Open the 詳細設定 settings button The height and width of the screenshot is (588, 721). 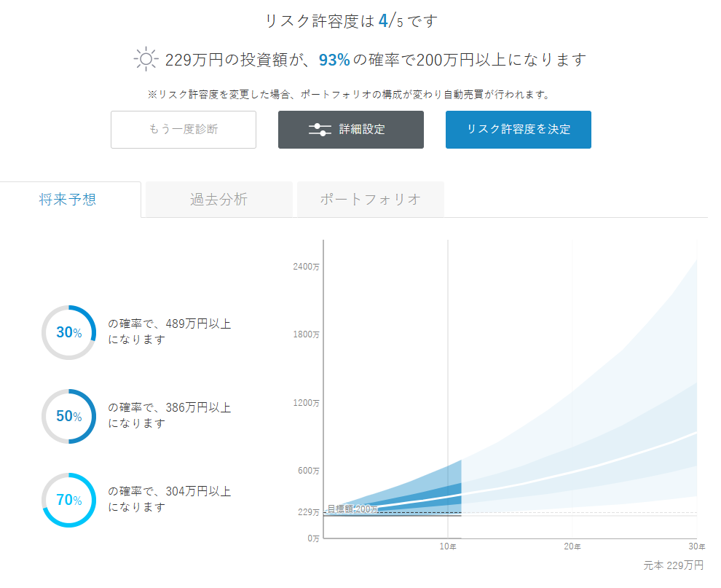[350, 130]
